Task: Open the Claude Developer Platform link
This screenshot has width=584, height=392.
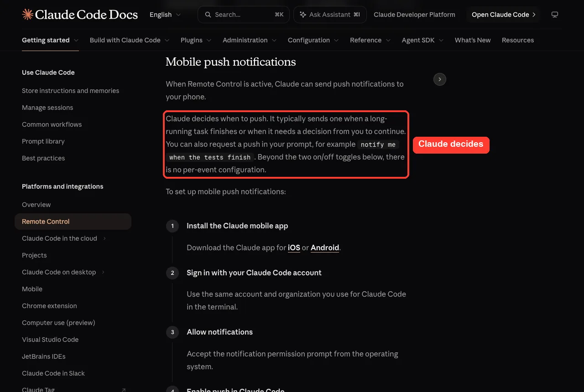Action: pyautogui.click(x=414, y=15)
